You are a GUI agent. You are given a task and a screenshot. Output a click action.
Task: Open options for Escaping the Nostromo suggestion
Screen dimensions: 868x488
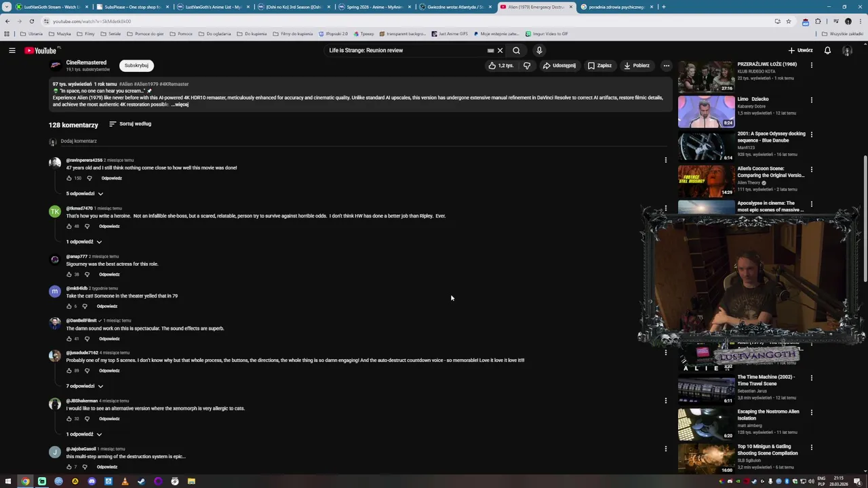(811, 412)
